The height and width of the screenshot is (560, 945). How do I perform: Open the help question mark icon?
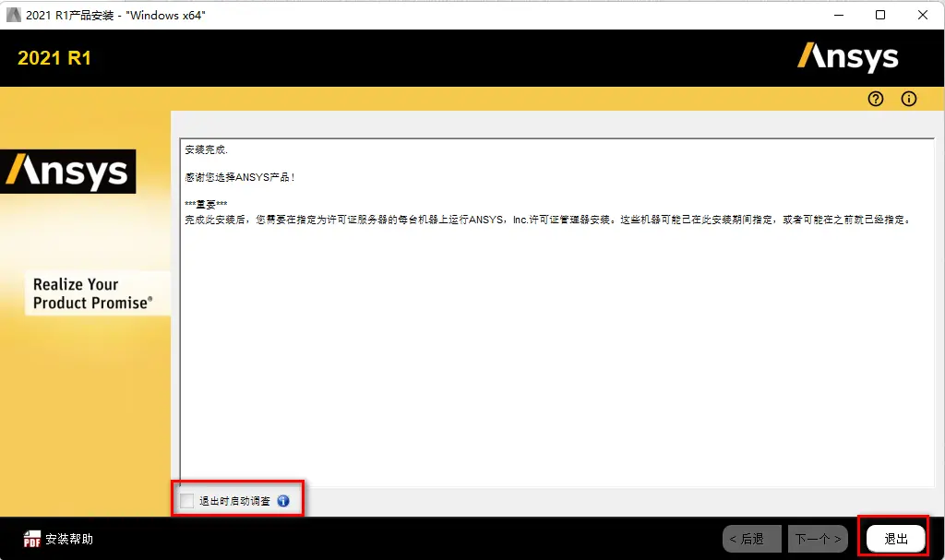[875, 99]
